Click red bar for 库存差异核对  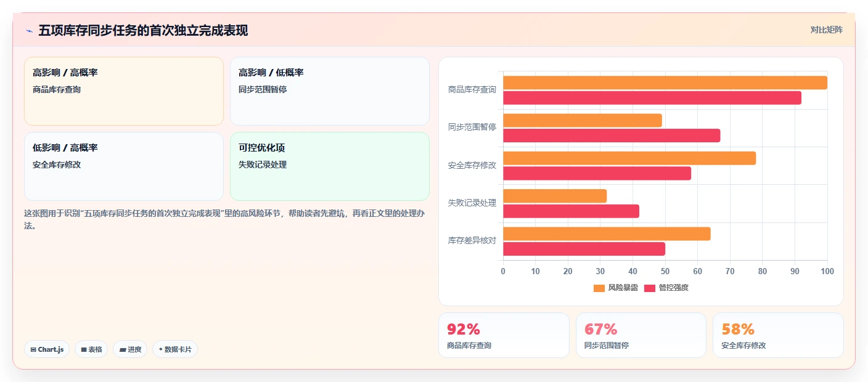pyautogui.click(x=584, y=249)
